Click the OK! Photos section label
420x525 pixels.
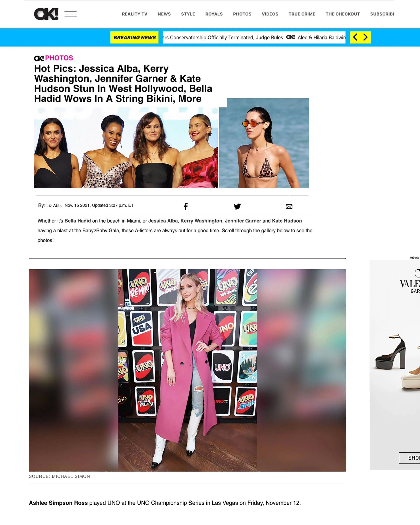point(54,58)
